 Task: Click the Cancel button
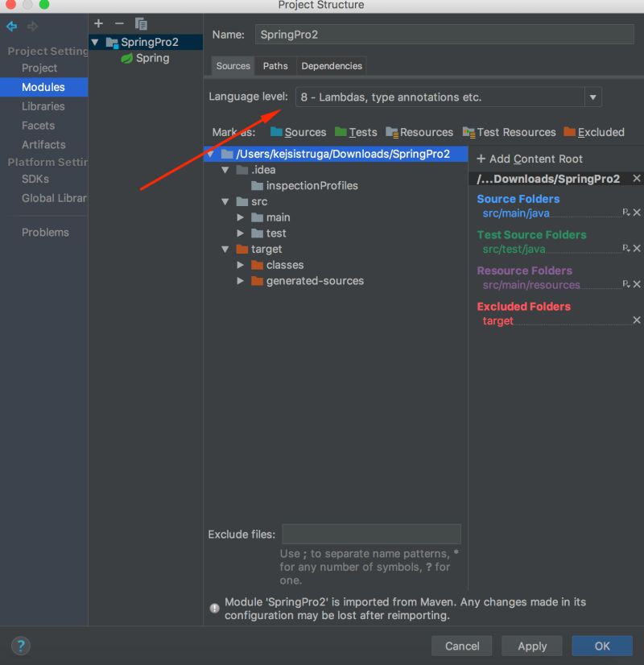point(462,646)
